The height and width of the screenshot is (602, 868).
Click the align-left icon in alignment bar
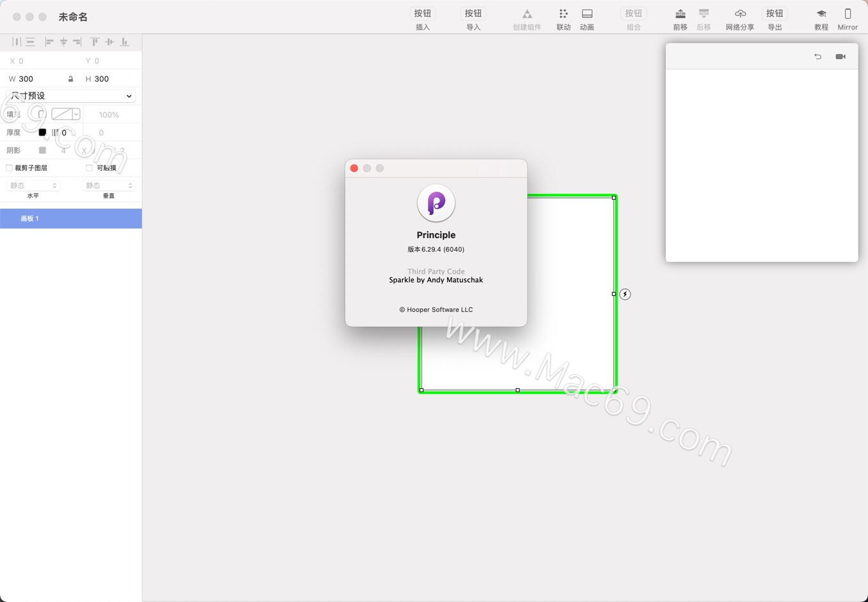(49, 42)
